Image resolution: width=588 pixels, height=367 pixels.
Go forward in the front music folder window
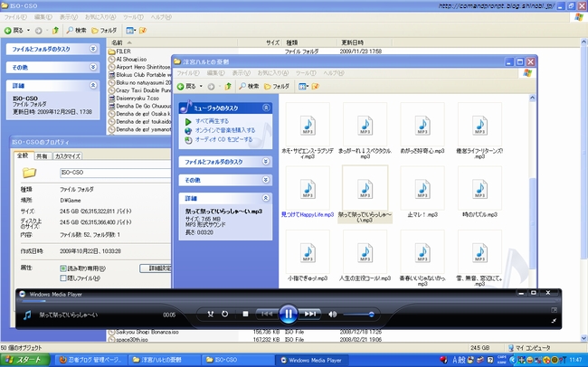point(211,87)
